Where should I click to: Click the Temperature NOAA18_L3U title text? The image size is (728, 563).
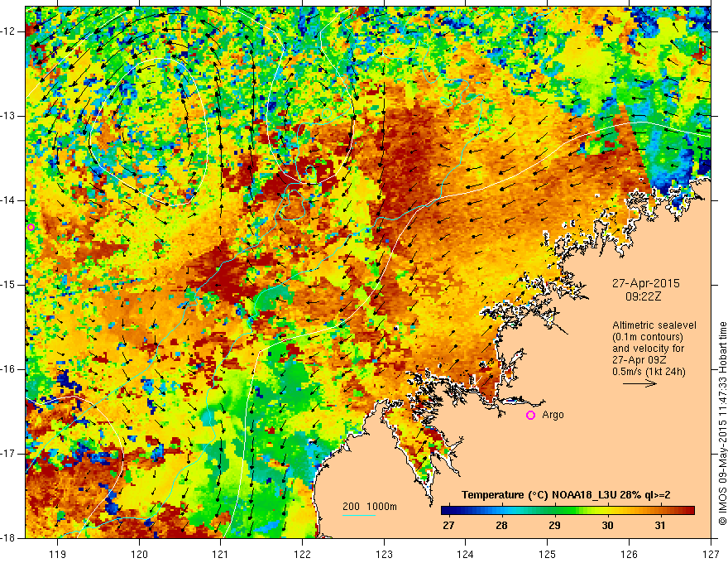click(566, 495)
